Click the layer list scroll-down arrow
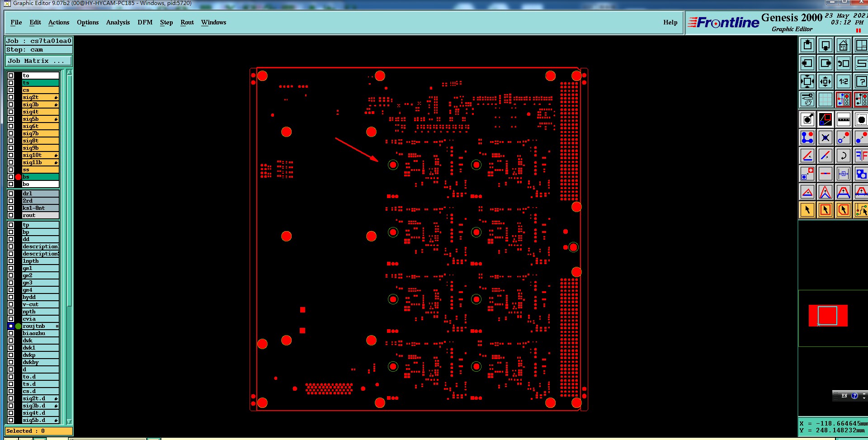This screenshot has width=868, height=440. (69, 421)
